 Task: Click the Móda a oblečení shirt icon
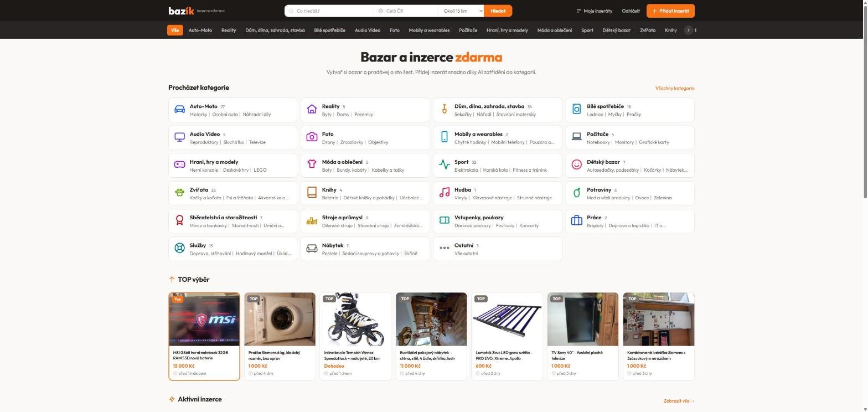pyautogui.click(x=312, y=164)
